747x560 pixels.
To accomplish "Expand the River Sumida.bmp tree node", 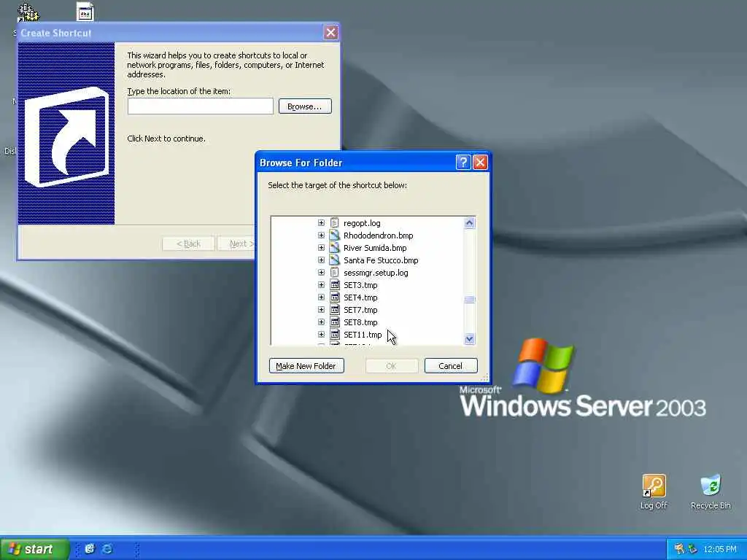I will point(321,248).
